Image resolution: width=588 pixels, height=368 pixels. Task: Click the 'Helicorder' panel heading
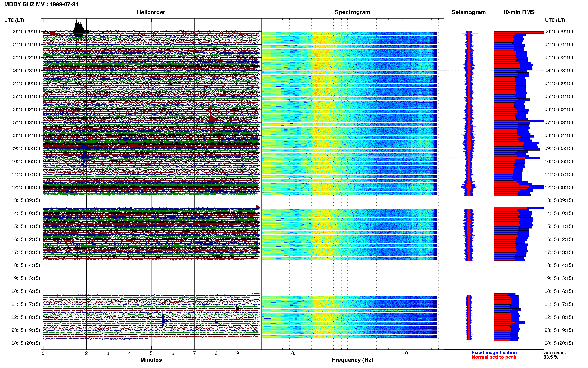coord(151,12)
